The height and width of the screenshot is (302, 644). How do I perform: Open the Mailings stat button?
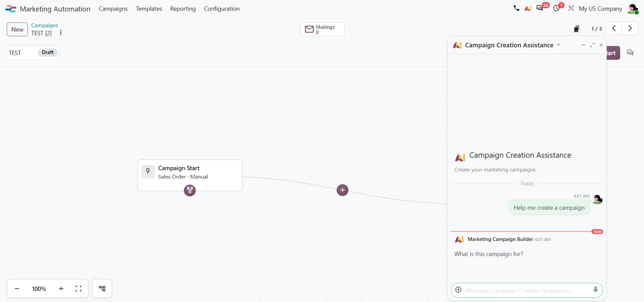coord(322,29)
